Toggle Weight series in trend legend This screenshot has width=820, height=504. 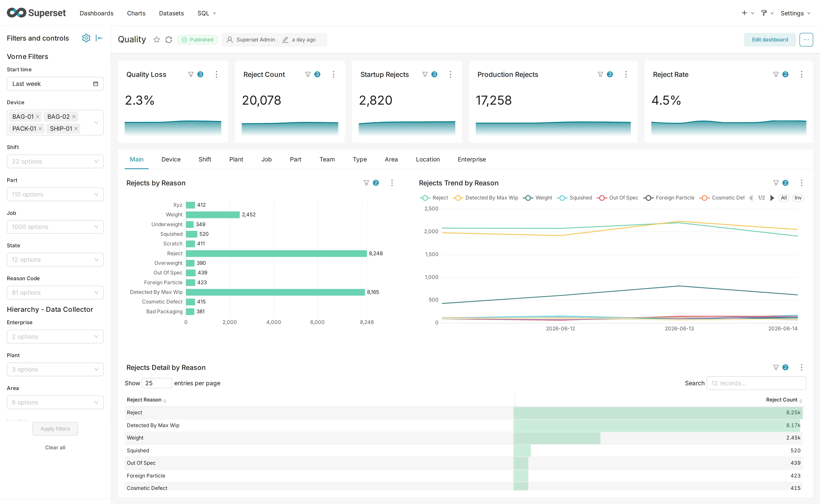(537, 198)
